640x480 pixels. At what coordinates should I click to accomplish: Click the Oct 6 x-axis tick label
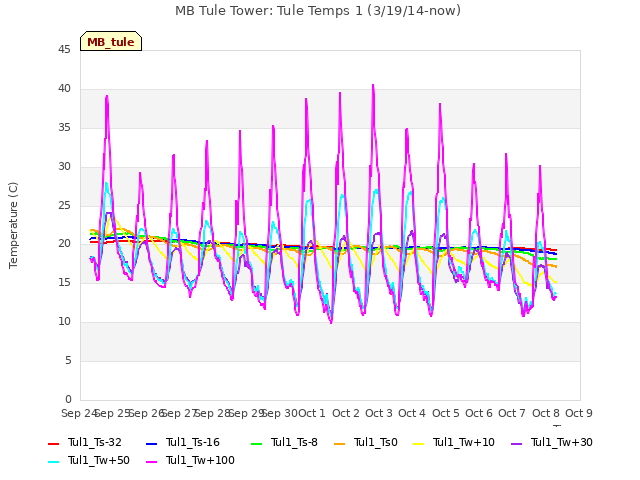pyautogui.click(x=479, y=413)
